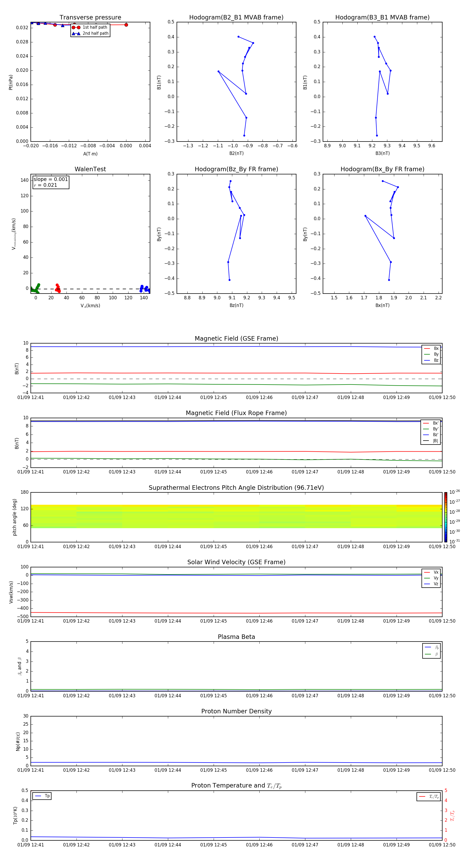Click the "Hodogram(Bz_By FR frame)" title

(x=236, y=169)
